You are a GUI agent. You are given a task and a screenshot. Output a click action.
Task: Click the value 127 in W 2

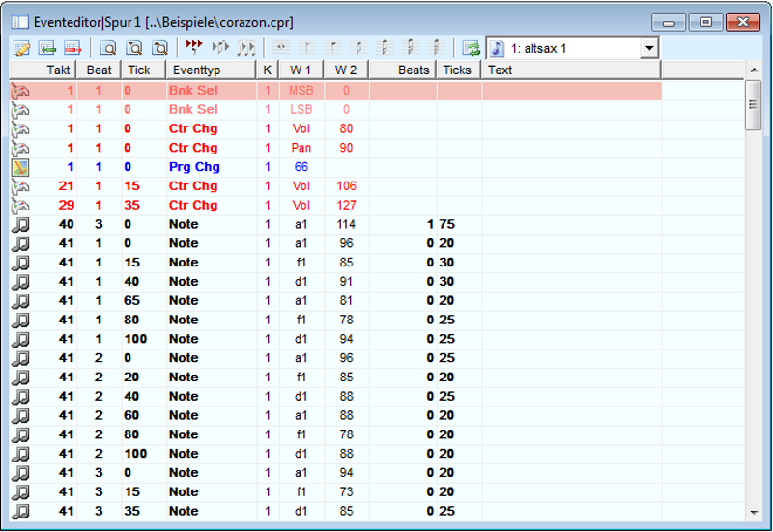tap(346, 206)
